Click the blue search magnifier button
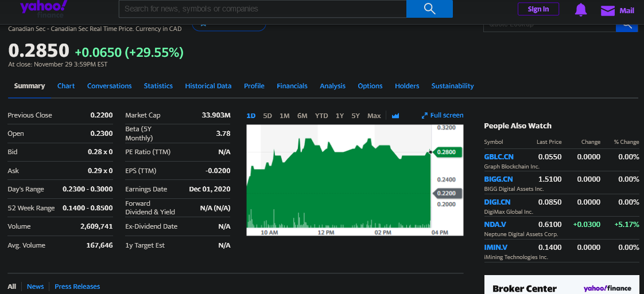Screen dimensions: 644x294 click(429, 9)
